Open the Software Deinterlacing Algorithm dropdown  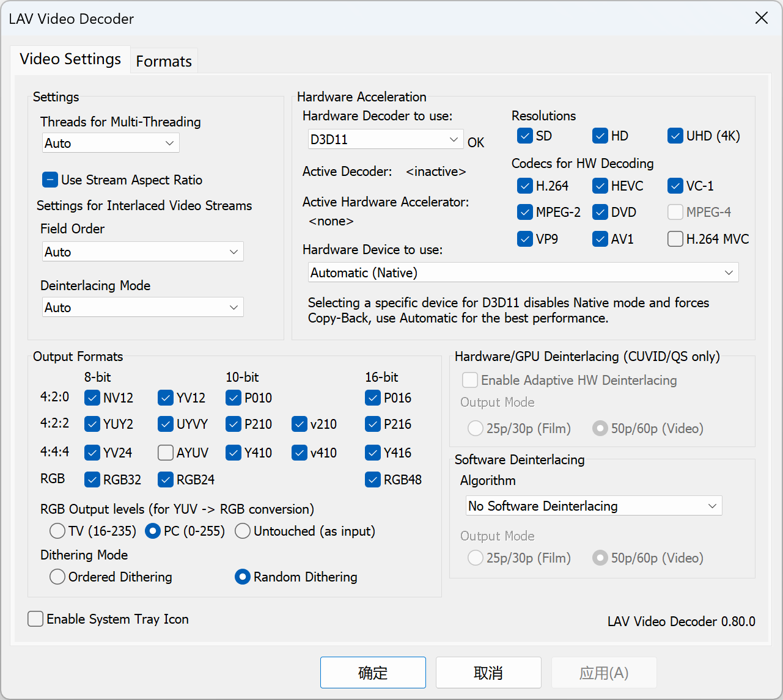coord(593,506)
